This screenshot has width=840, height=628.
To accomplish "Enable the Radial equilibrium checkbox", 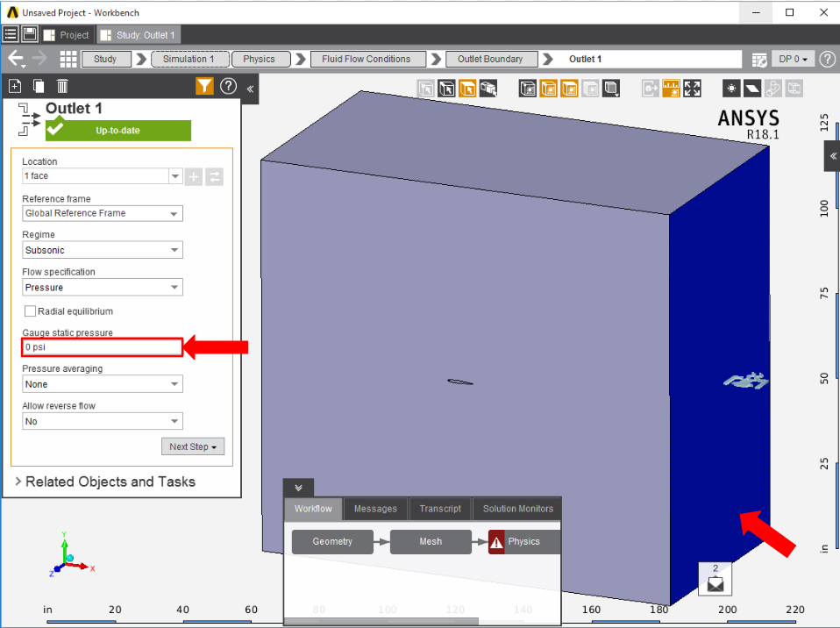I will [31, 310].
